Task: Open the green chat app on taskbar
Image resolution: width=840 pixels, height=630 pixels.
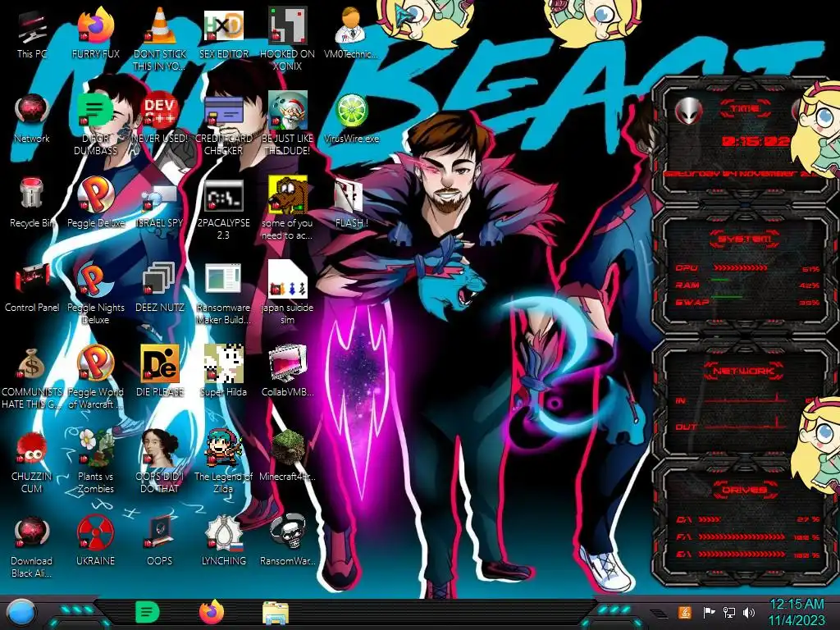Action: click(147, 612)
